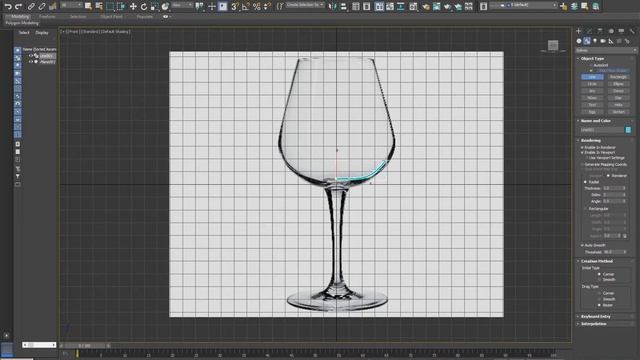Screen dimensions: 640x360
Task: Open the layer list dropdown in toolbar
Action: click(524, 5)
